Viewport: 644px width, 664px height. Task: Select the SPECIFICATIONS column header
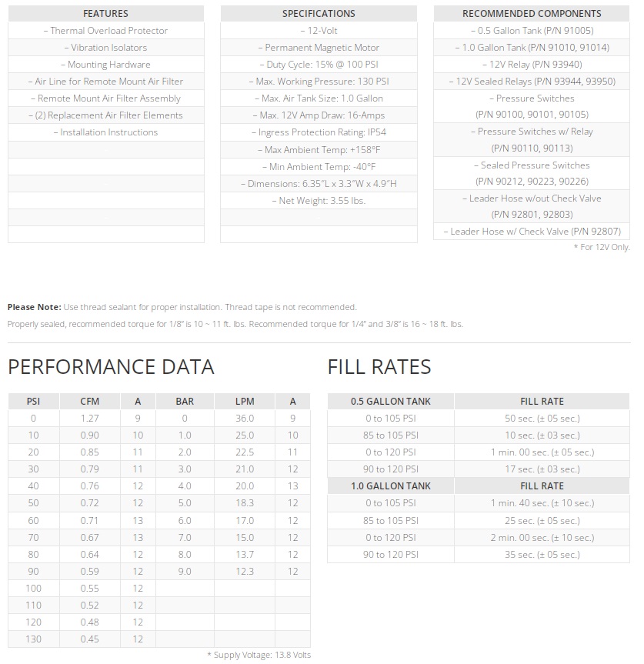pyautogui.click(x=319, y=14)
